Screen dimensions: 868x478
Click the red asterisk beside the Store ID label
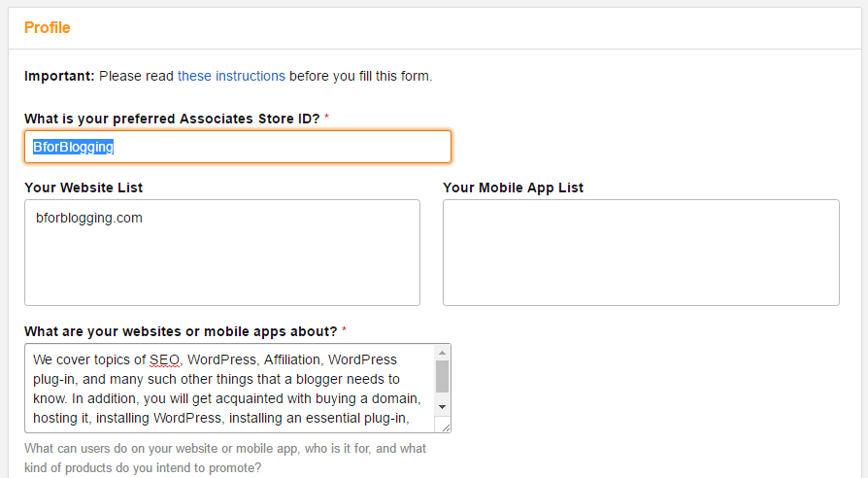pyautogui.click(x=326, y=117)
